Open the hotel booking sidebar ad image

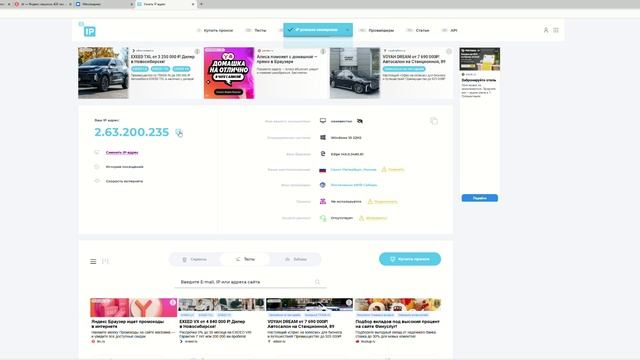pos(480,59)
